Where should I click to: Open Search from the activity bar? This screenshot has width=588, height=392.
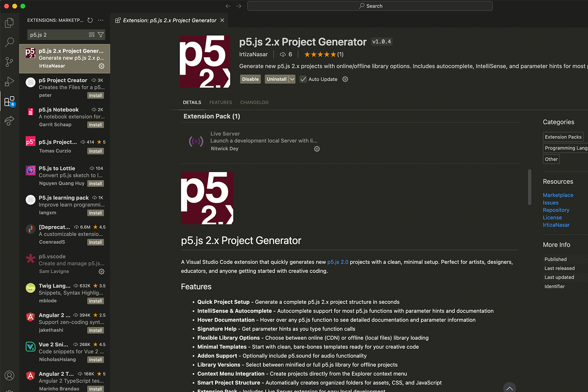pyautogui.click(x=9, y=42)
